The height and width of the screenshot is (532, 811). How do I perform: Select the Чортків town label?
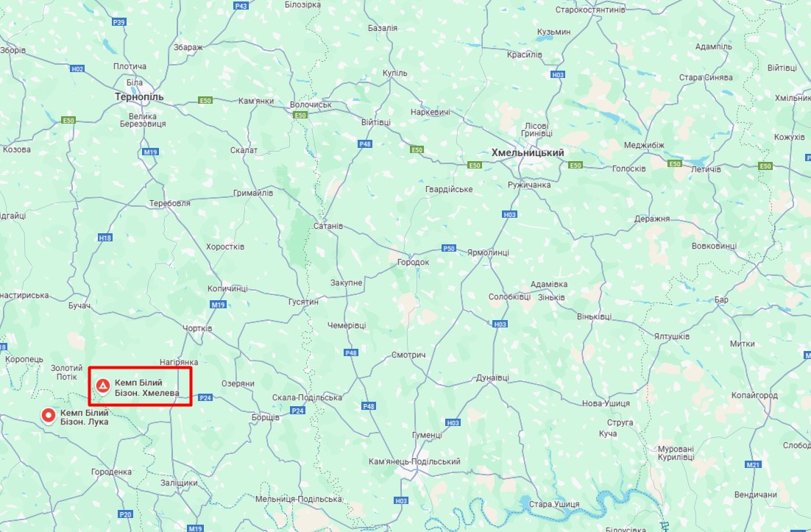[197, 328]
